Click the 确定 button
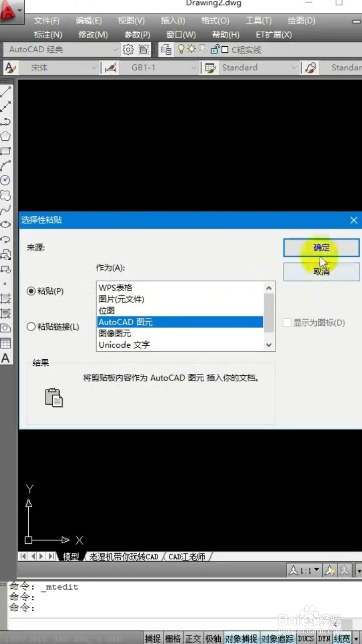The height and width of the screenshot is (644, 362). point(321,248)
